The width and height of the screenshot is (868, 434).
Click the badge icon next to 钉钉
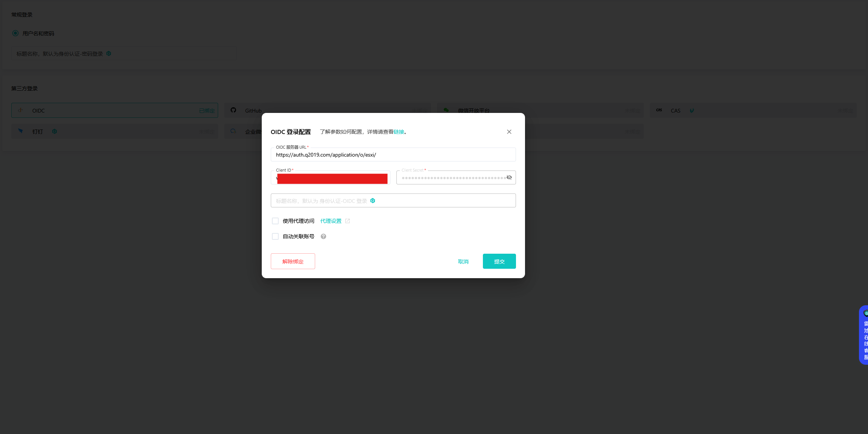55,131
